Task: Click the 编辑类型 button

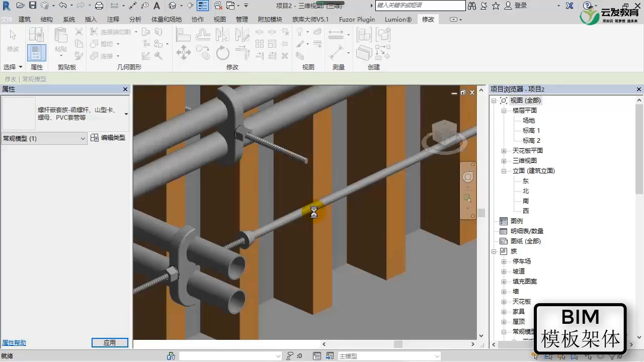Action: [x=108, y=138]
